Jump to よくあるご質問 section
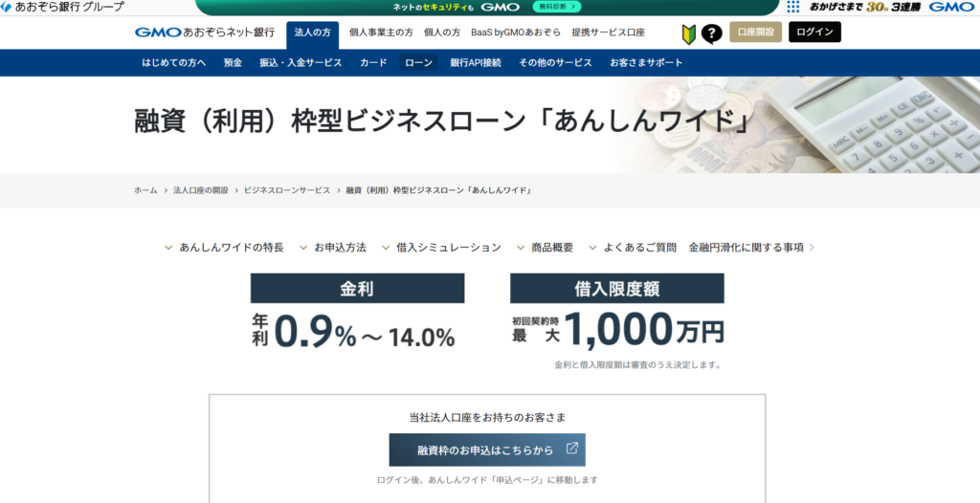Screen dimensions: 980x503 tap(633, 248)
